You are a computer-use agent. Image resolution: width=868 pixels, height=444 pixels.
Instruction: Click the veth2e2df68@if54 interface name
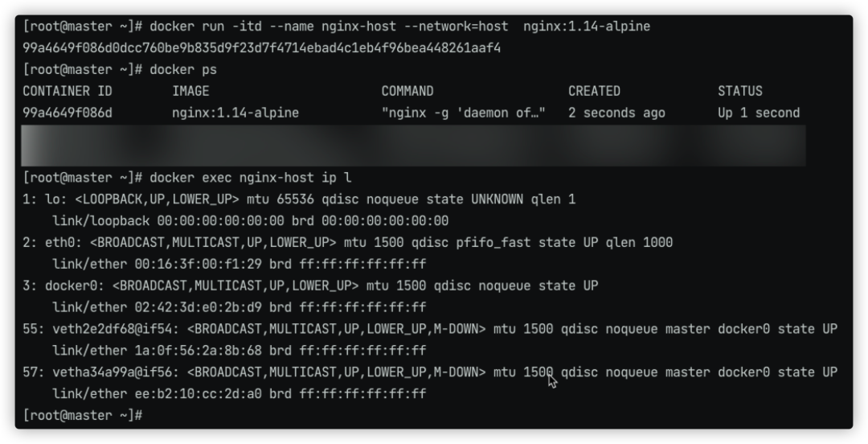point(113,329)
